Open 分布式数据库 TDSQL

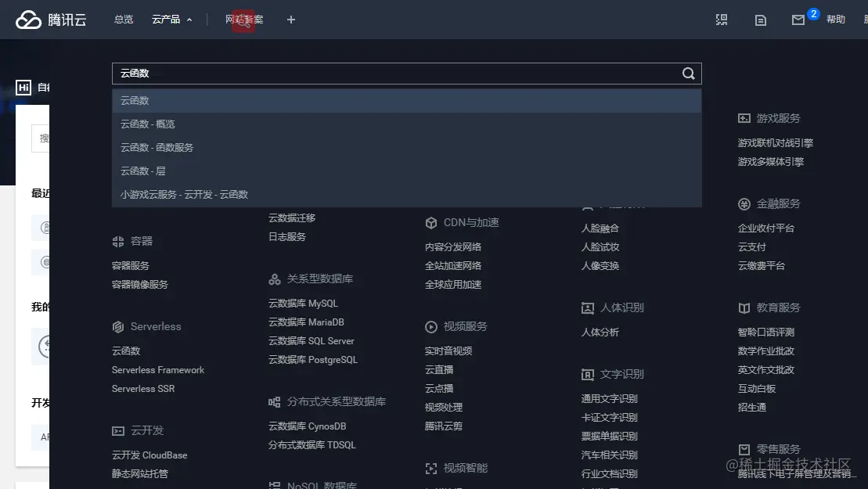(312, 445)
